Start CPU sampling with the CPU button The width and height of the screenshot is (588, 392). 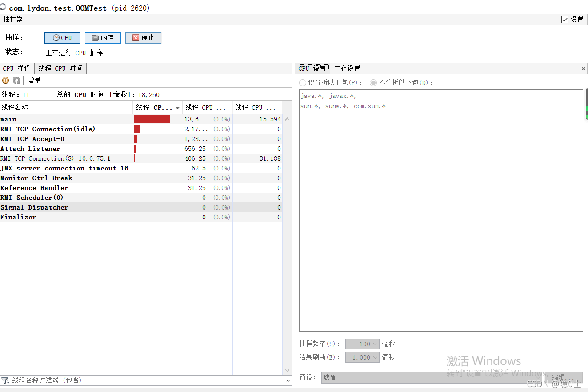(x=62, y=38)
